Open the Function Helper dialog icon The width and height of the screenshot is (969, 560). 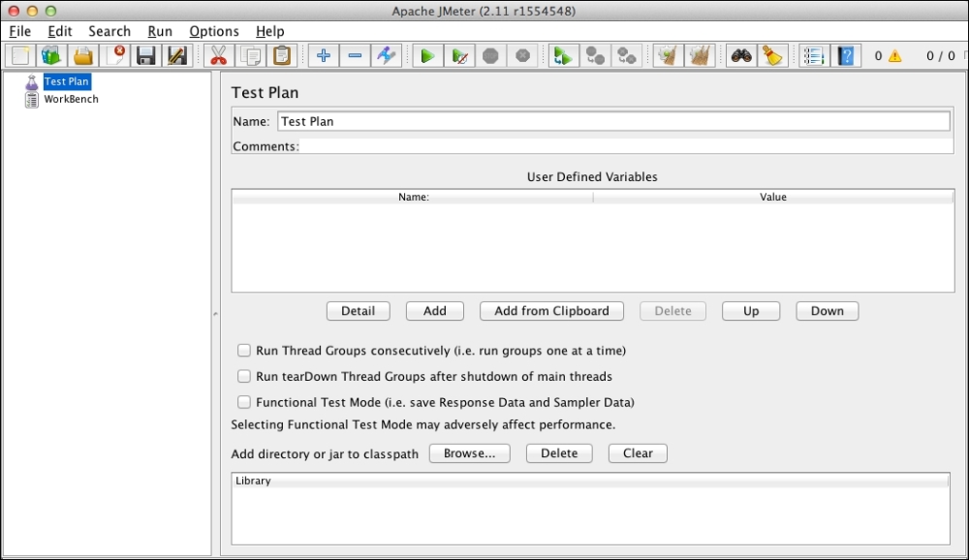click(x=814, y=55)
